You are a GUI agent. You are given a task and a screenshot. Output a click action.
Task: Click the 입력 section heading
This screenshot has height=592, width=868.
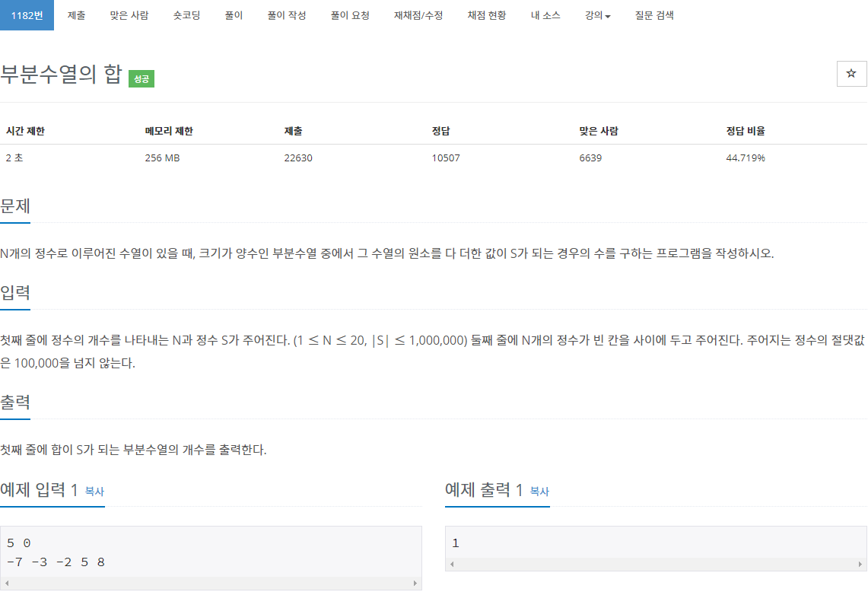tap(15, 292)
